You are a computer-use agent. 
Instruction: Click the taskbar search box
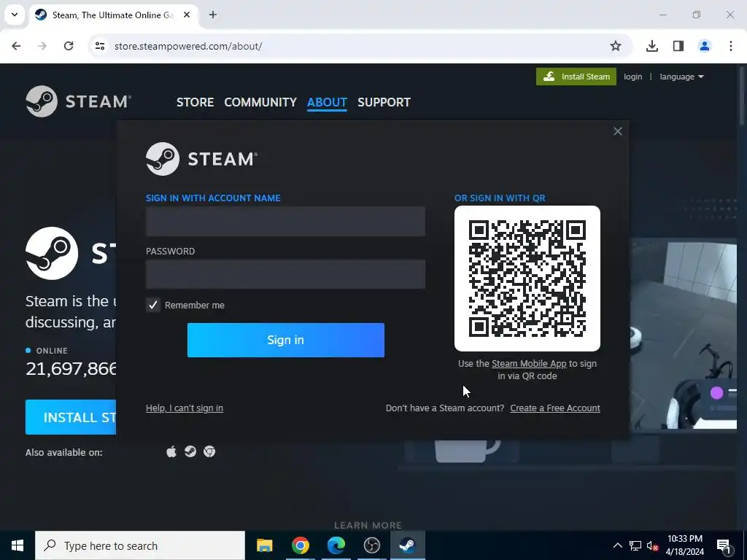click(x=140, y=545)
